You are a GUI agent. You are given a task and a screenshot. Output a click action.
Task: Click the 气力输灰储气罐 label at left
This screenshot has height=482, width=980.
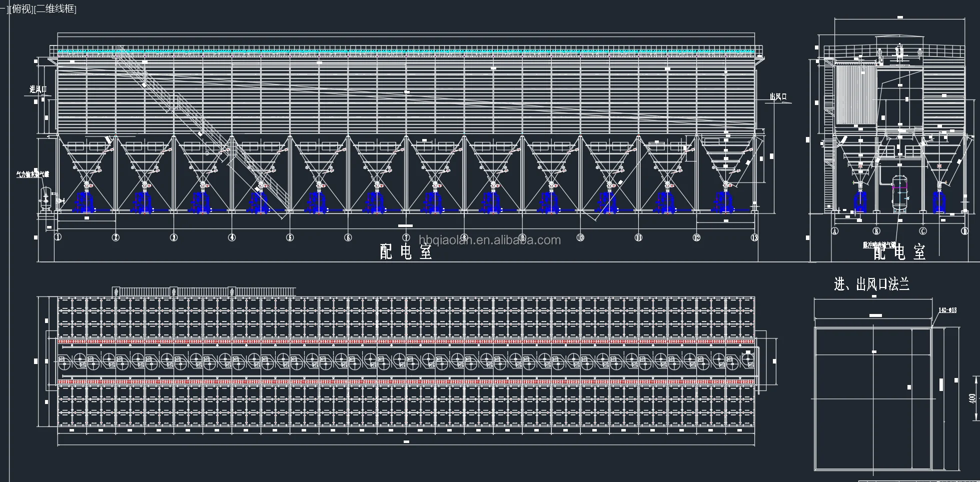(33, 174)
